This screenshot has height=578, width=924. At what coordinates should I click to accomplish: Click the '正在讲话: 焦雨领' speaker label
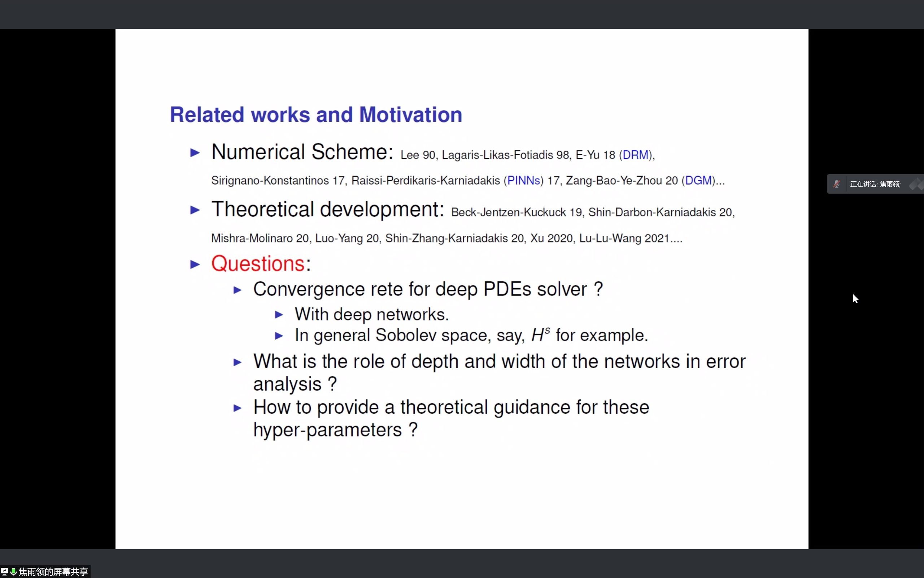click(875, 184)
